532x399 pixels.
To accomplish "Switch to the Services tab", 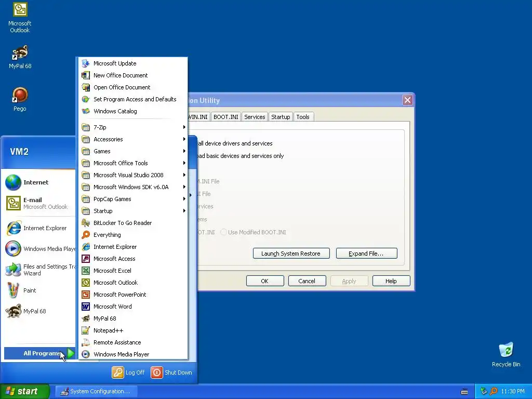I will 255,117.
